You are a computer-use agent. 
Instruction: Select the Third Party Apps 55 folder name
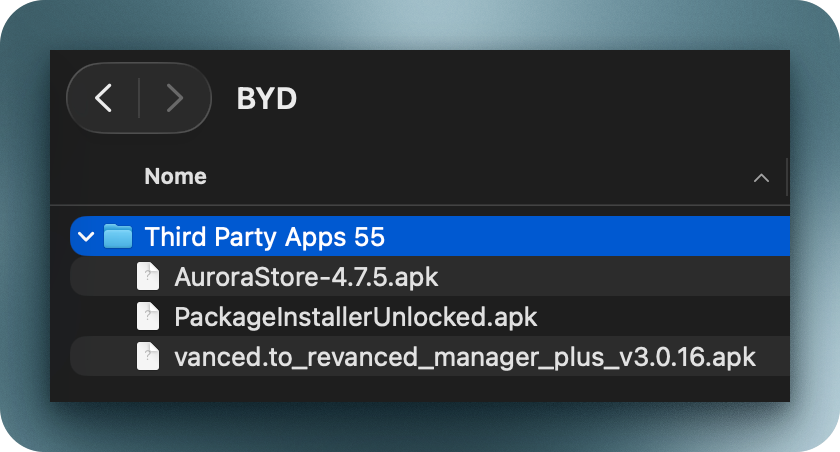[x=264, y=237]
